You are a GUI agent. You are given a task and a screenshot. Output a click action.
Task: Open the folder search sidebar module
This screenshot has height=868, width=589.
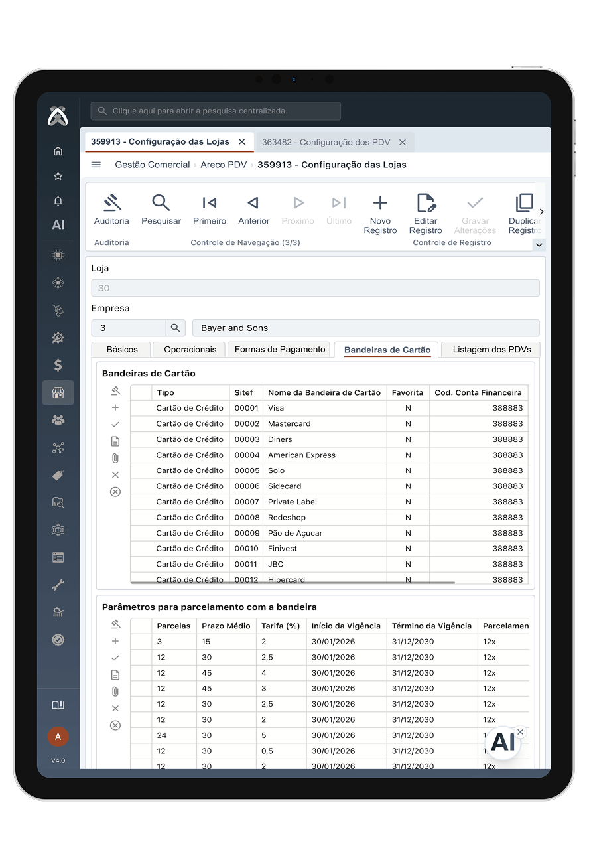click(x=58, y=502)
